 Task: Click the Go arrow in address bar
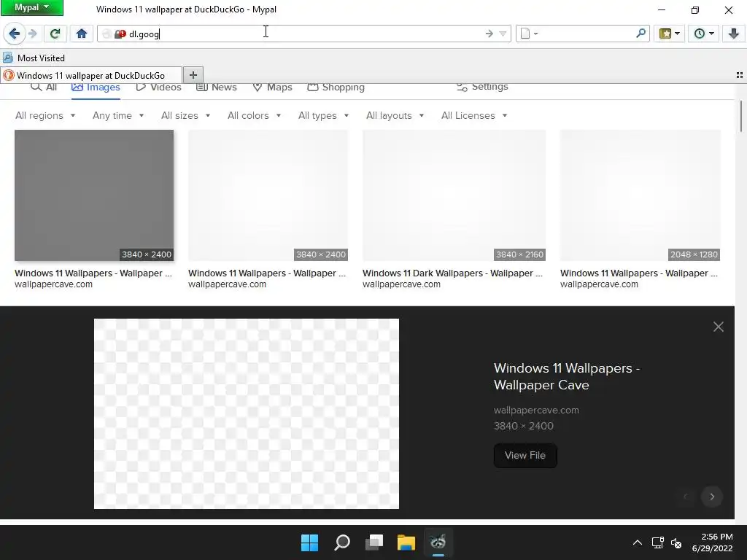[489, 34]
